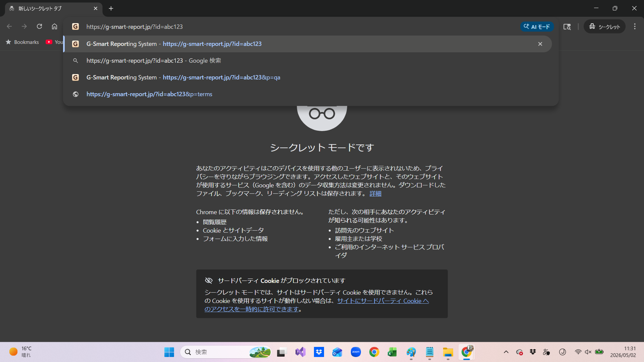Open Notepad from the taskbar
The image size is (644, 362).
pos(430,352)
